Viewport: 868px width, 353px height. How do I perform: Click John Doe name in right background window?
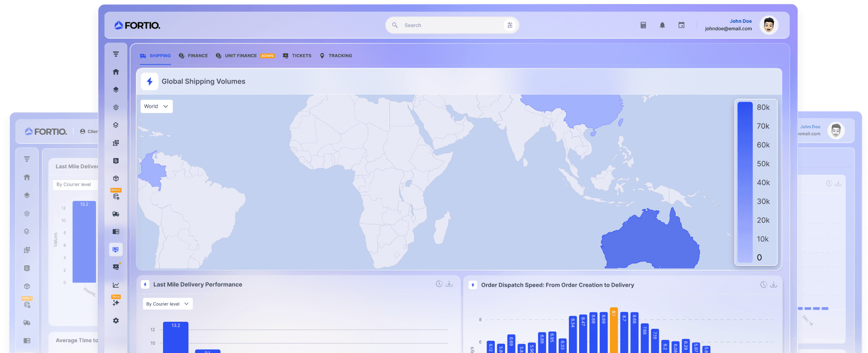[x=810, y=126]
